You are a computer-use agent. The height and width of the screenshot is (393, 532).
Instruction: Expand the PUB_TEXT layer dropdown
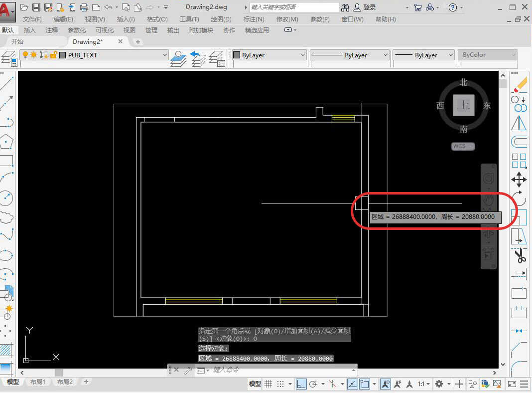(x=164, y=55)
